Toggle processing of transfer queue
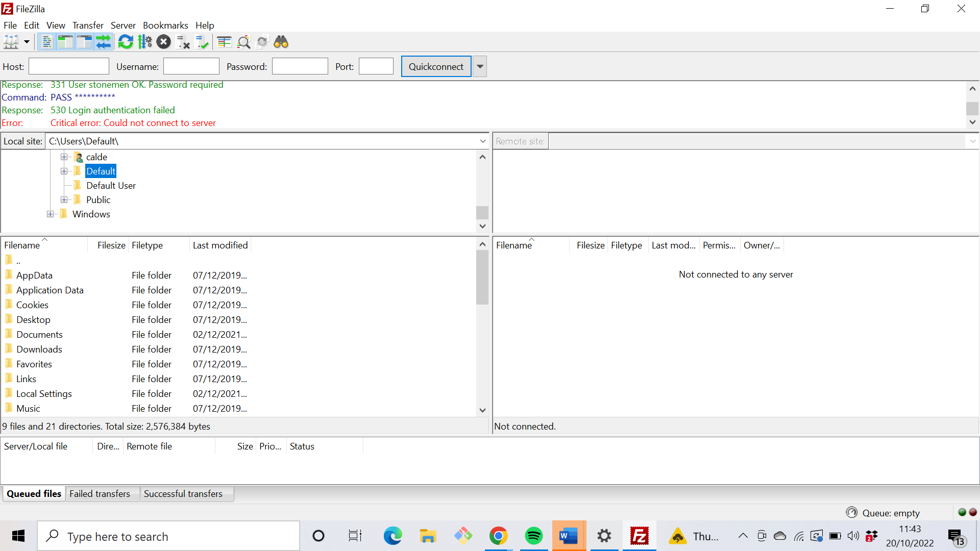Screen dimensions: 980x551 (x=145, y=42)
